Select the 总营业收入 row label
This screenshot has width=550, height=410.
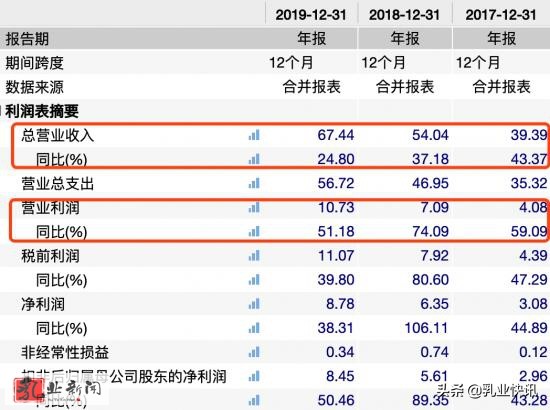click(58, 135)
